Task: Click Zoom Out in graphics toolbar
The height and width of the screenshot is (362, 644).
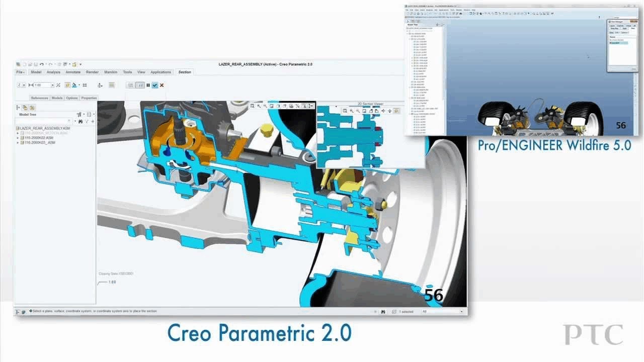Action: 265,106
